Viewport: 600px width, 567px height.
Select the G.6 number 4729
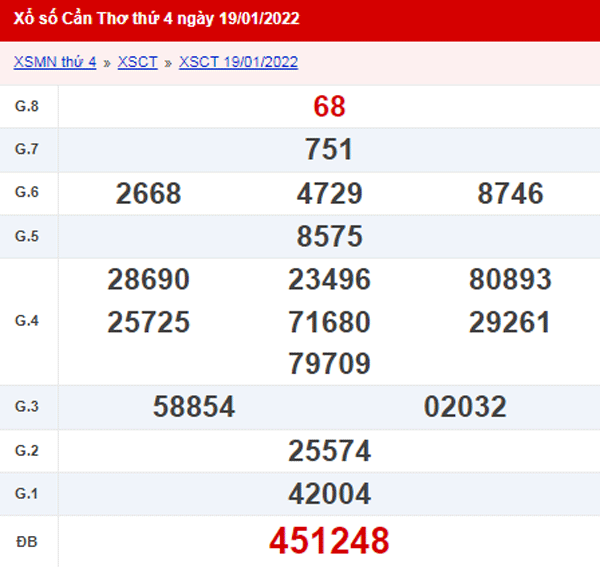coord(329,193)
